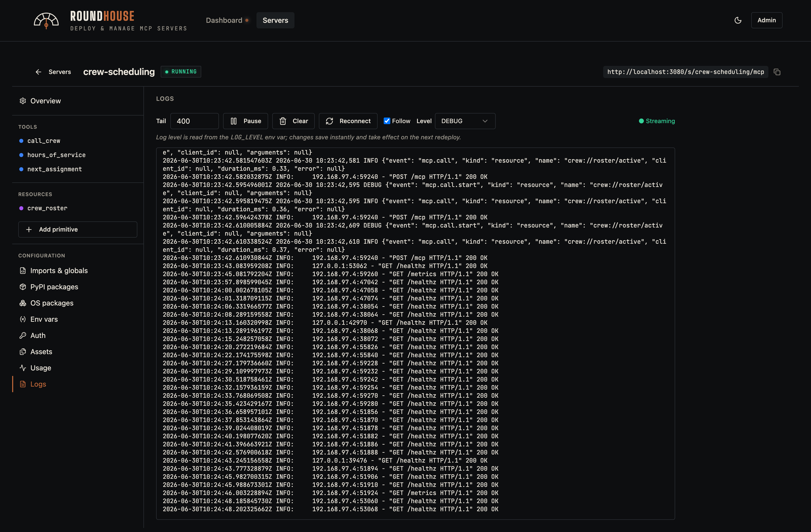Click the crew-scheduling server title
This screenshot has width=811, height=532.
click(x=119, y=72)
